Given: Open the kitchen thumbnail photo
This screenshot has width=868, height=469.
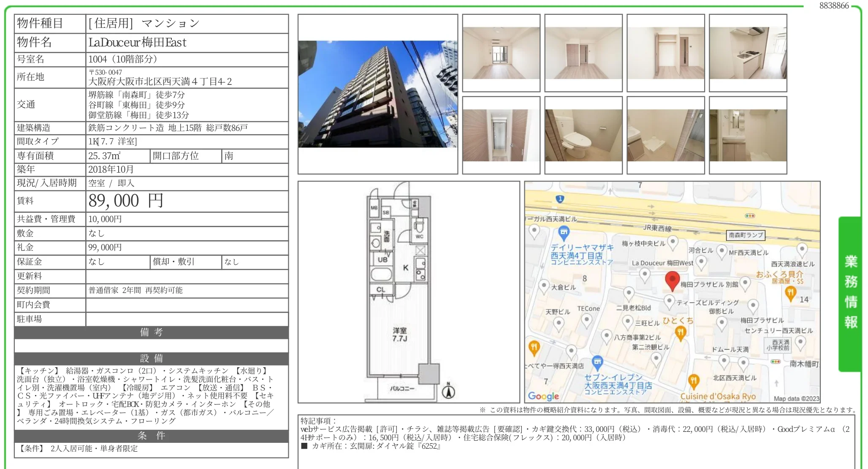Looking at the screenshot, I should pyautogui.click(x=748, y=53).
